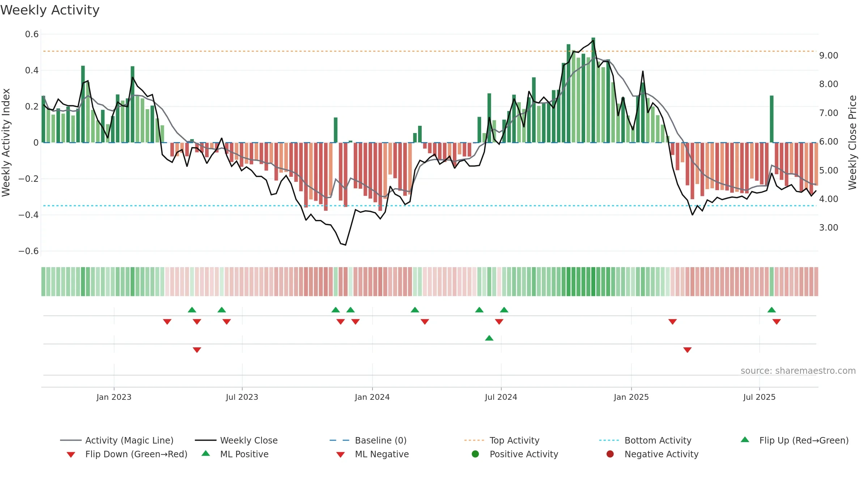Click the green ML Positive legend triangle
Screen dimensions: 868x488
[206, 453]
